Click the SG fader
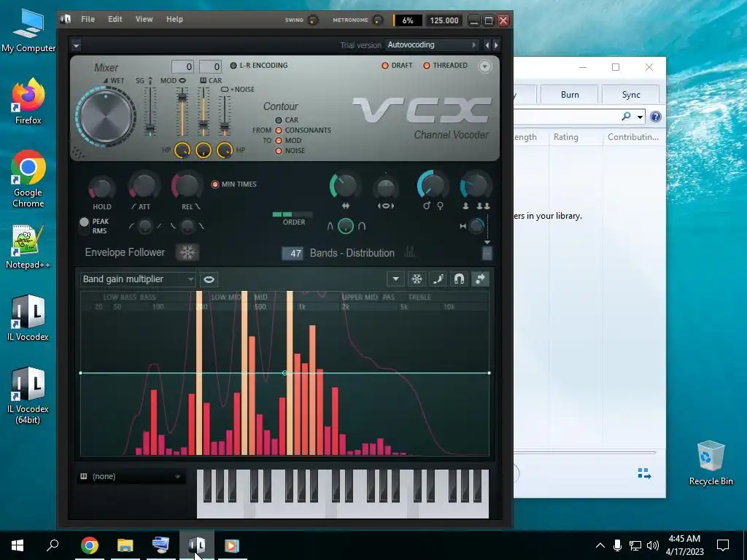Viewport: 747px width, 560px height. click(x=150, y=112)
